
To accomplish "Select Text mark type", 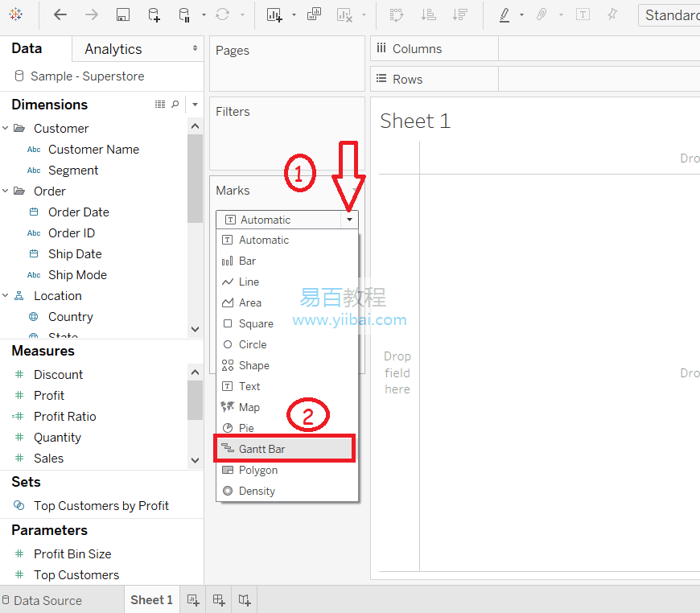I will click(x=287, y=386).
